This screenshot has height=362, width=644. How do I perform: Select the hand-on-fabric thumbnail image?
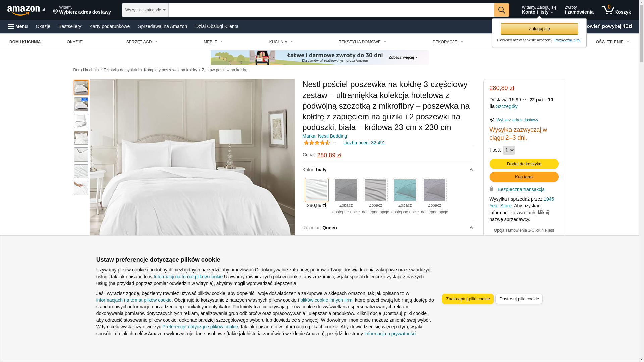click(x=81, y=188)
